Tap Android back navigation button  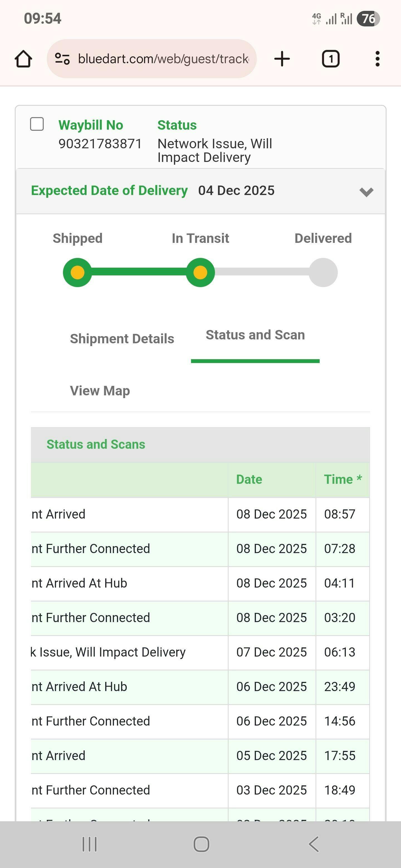click(314, 844)
